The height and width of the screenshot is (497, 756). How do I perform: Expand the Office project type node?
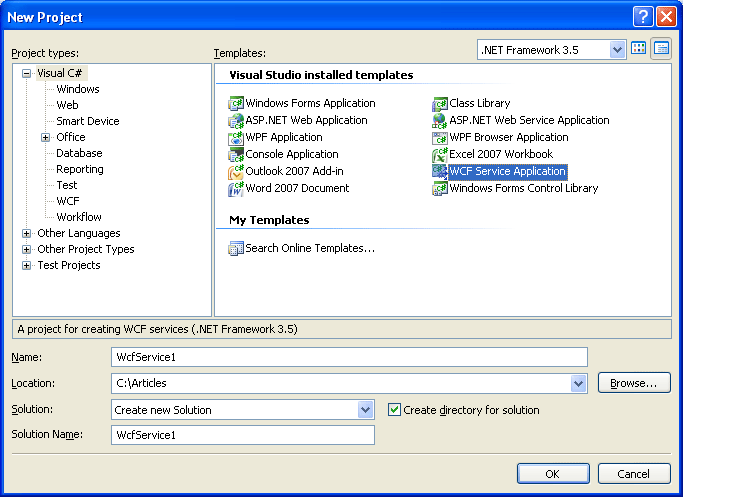[x=45, y=137]
